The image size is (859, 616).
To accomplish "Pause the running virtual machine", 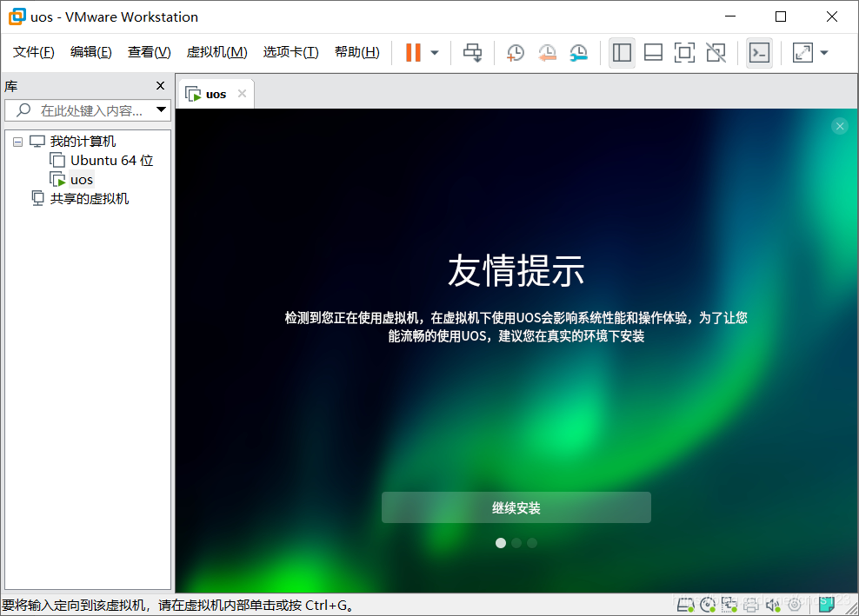I will (x=413, y=53).
